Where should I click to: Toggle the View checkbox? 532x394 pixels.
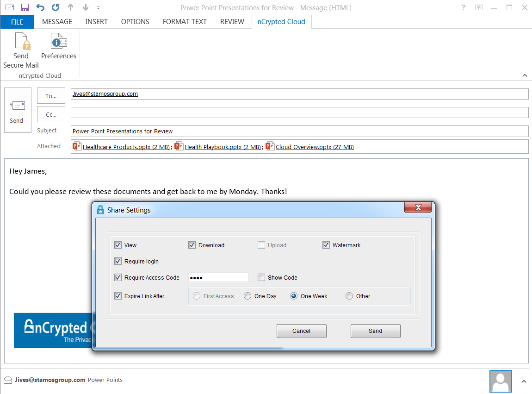(x=118, y=245)
